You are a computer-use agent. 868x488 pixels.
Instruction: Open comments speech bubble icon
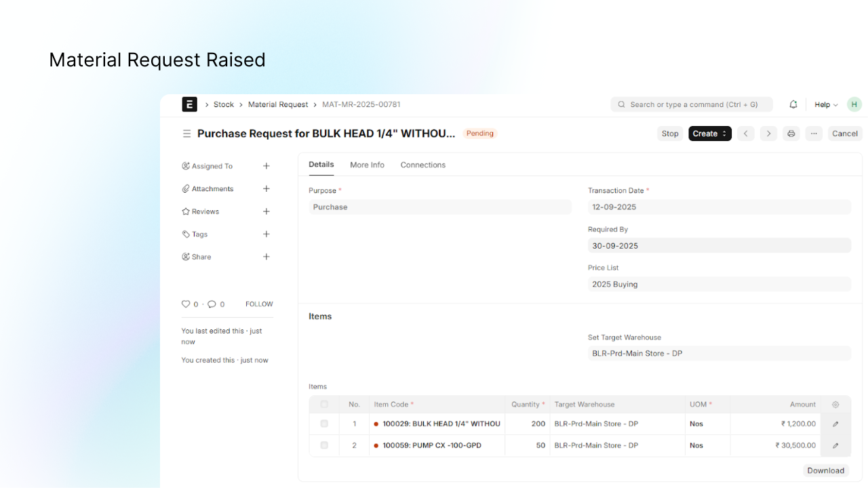212,304
